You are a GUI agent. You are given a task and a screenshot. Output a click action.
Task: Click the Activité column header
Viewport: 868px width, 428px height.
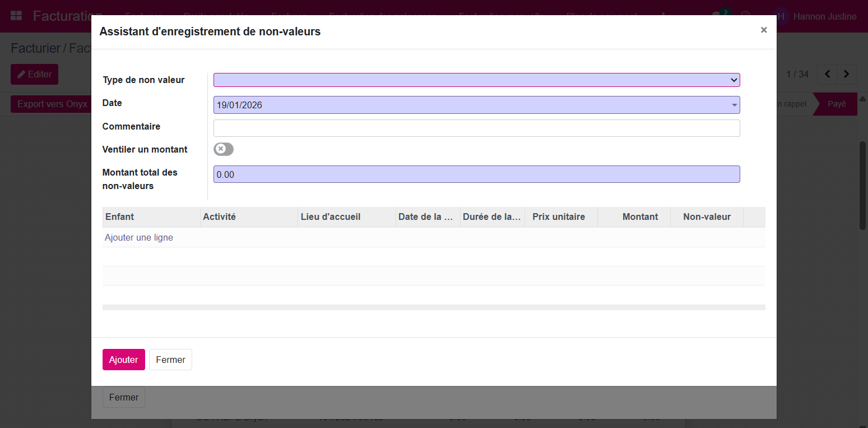pyautogui.click(x=219, y=217)
